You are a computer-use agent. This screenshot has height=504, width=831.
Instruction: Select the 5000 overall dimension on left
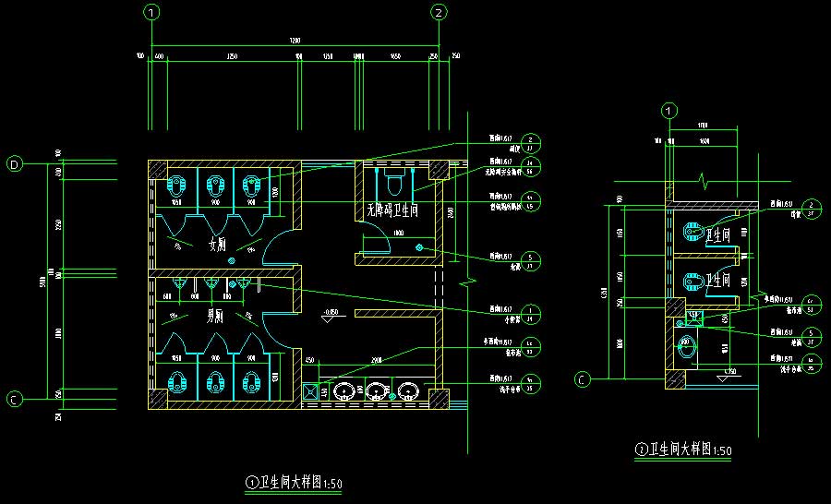(x=42, y=282)
